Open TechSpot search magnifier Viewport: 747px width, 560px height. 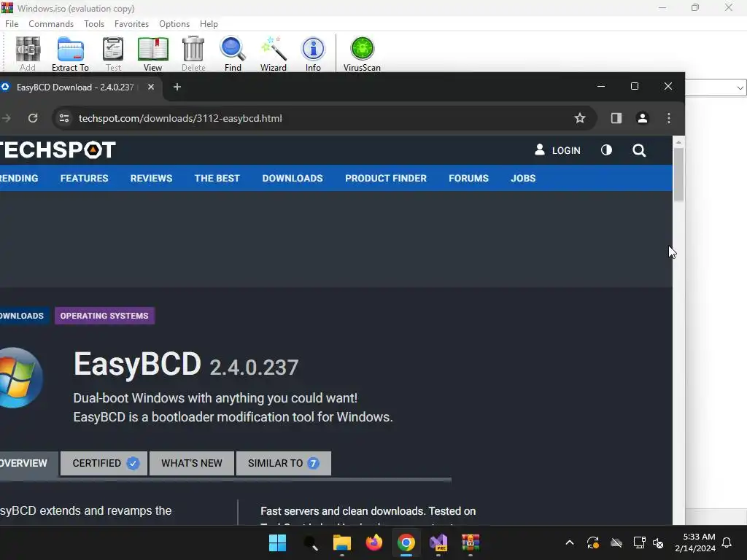(639, 150)
